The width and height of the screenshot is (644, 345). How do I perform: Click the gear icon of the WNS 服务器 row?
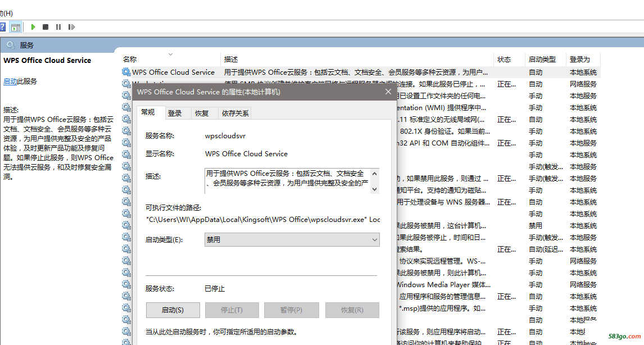[x=126, y=202]
